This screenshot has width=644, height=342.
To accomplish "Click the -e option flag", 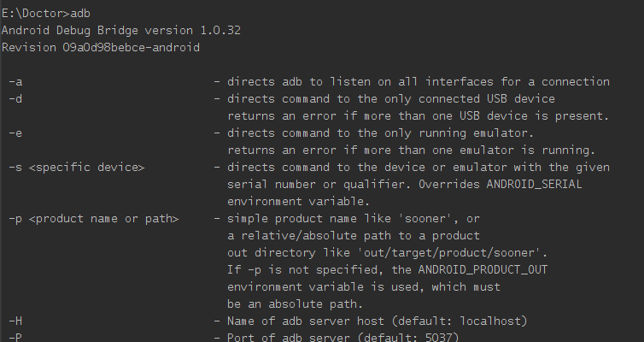I will [x=15, y=133].
